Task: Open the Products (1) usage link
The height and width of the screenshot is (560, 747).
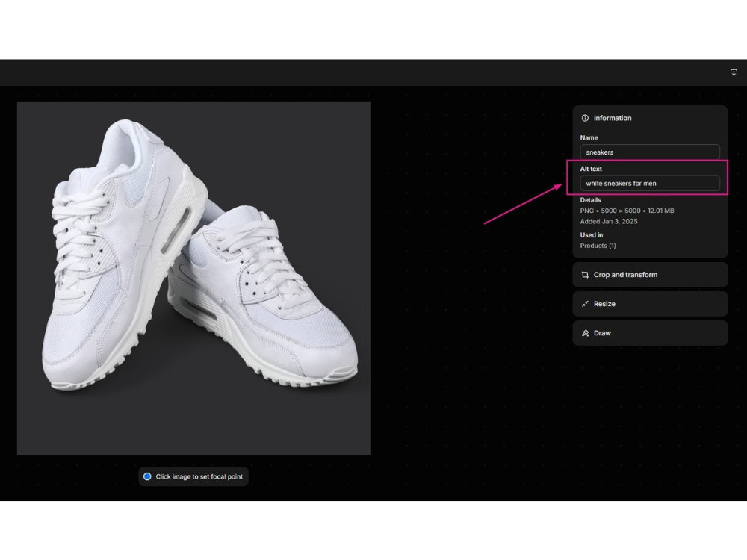Action: [598, 246]
